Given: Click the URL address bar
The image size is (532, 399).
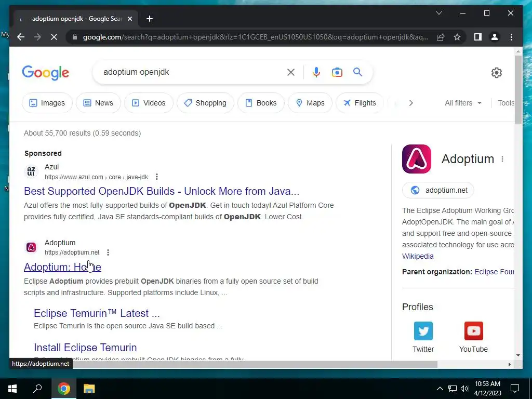Looking at the screenshot, I should 255,37.
